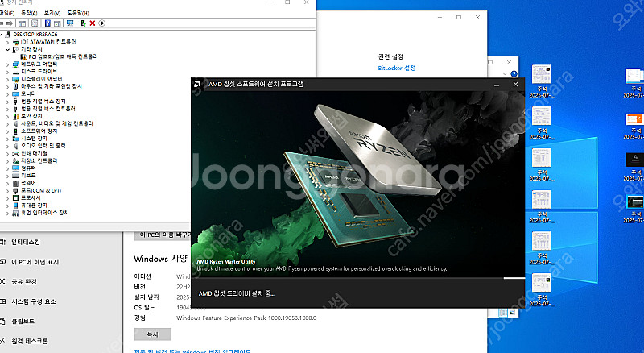Click AMD 칩셋 드라이버 설치 중 status text
644x353 pixels.
[x=236, y=293]
